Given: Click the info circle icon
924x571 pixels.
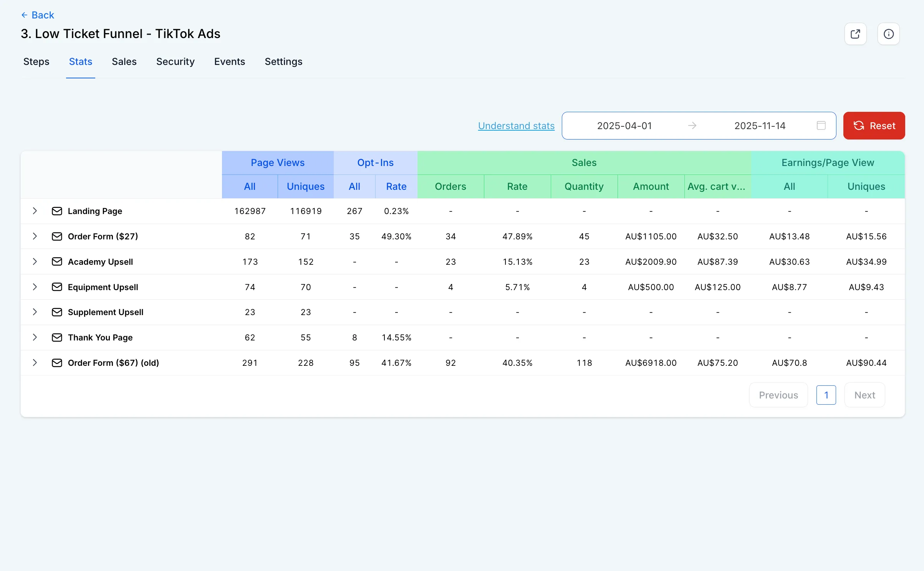Looking at the screenshot, I should (888, 34).
